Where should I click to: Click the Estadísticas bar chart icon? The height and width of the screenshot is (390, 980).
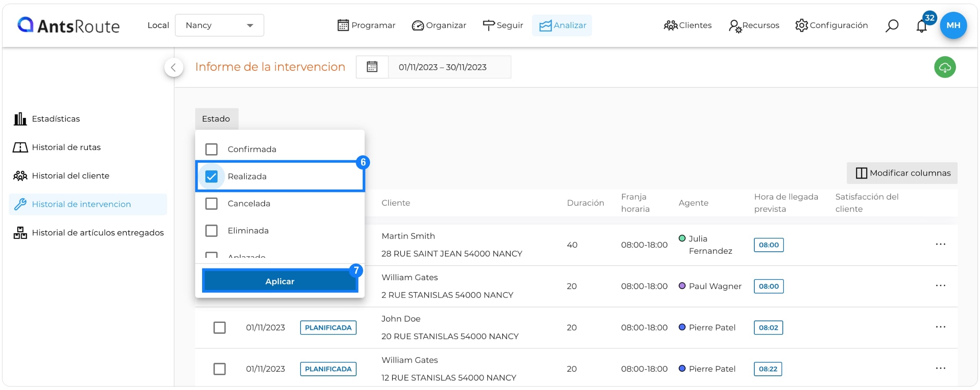tap(20, 119)
